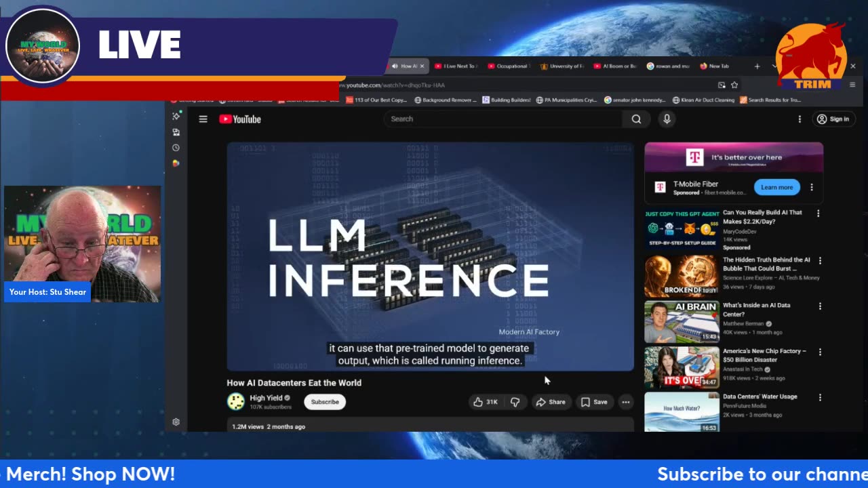
Task: Open the browser application hamburger menu
Action: [x=852, y=85]
